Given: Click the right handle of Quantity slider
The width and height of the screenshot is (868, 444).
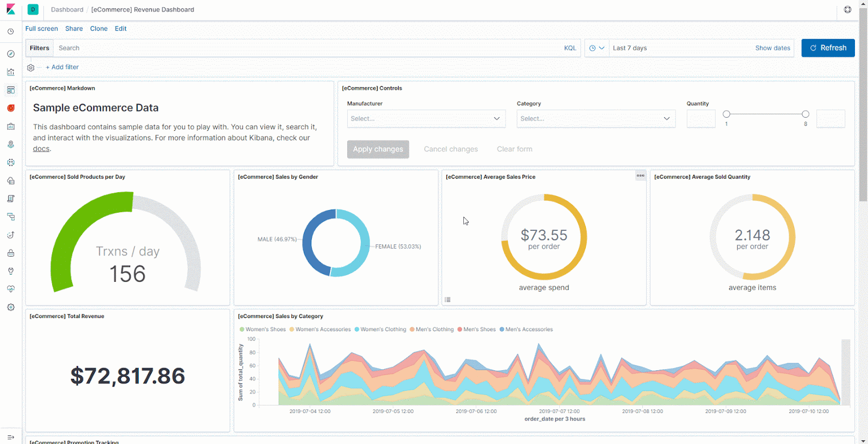Looking at the screenshot, I should 805,114.
